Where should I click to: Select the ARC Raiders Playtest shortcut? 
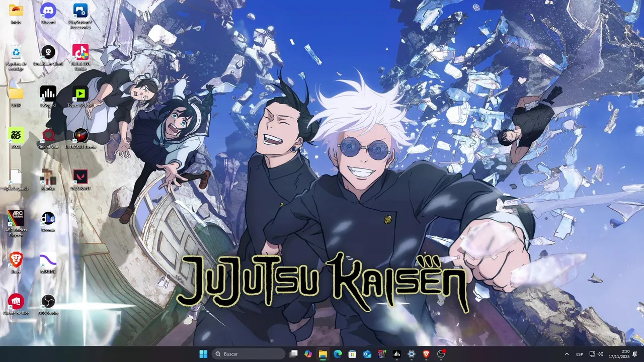[x=16, y=224]
